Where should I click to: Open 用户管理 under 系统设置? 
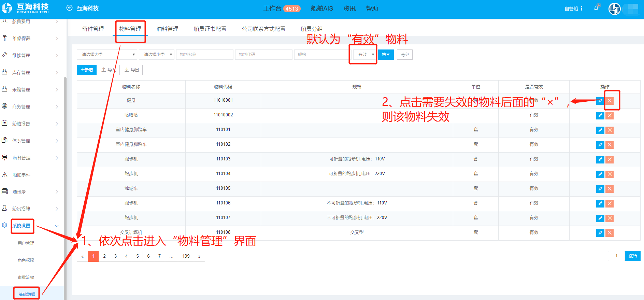[26, 243]
